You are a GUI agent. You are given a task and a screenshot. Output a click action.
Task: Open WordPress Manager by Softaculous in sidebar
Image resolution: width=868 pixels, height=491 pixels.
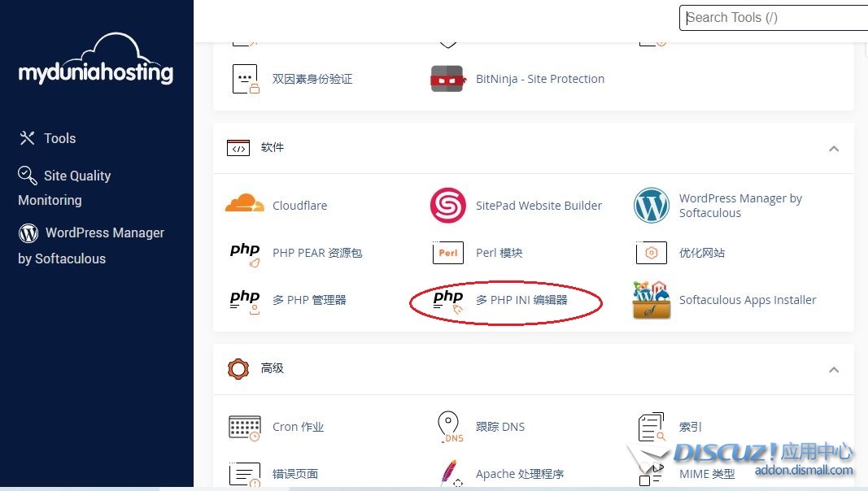(91, 245)
